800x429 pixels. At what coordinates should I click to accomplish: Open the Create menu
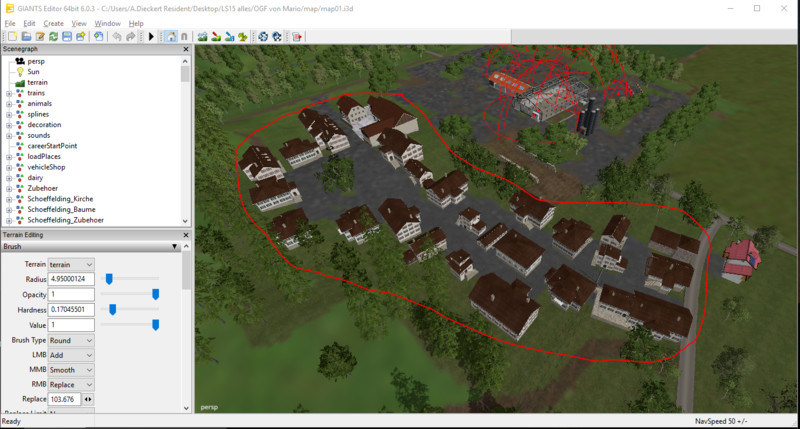tap(53, 22)
